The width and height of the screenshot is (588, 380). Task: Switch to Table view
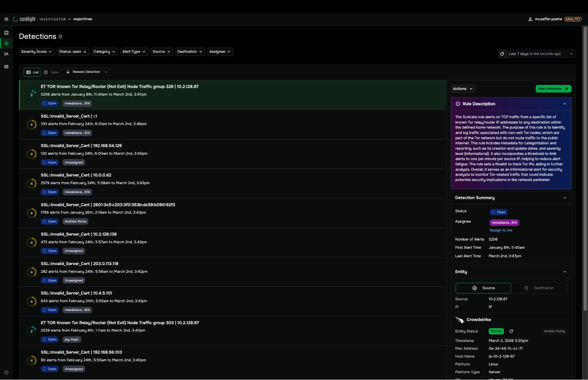point(51,72)
